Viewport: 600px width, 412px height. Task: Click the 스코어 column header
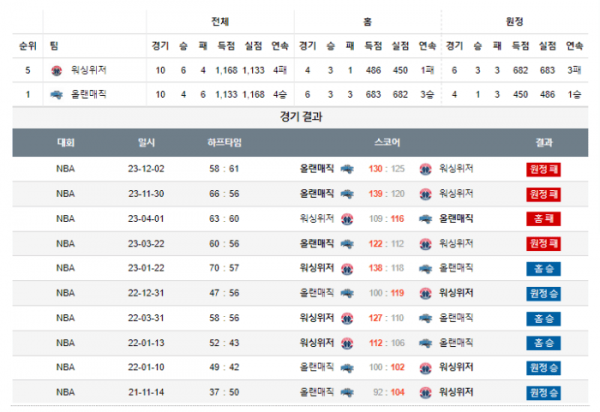point(387,142)
